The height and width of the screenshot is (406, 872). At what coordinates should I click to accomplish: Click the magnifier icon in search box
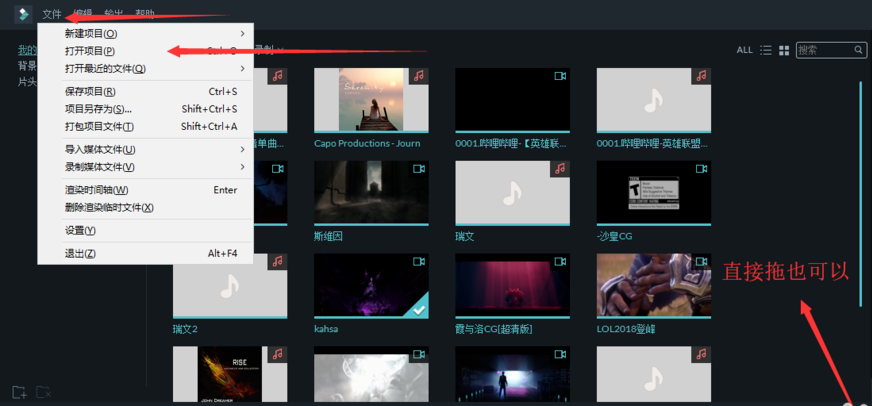tap(858, 50)
